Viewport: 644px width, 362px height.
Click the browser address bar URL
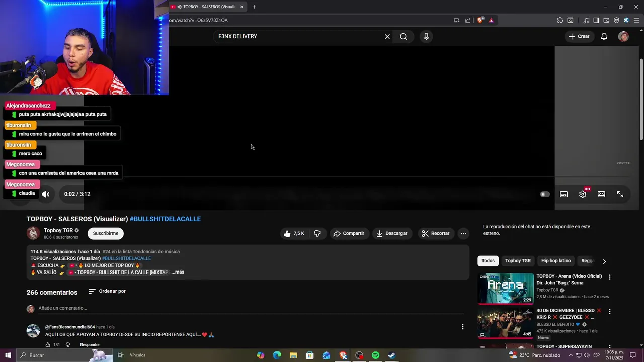coord(198,20)
